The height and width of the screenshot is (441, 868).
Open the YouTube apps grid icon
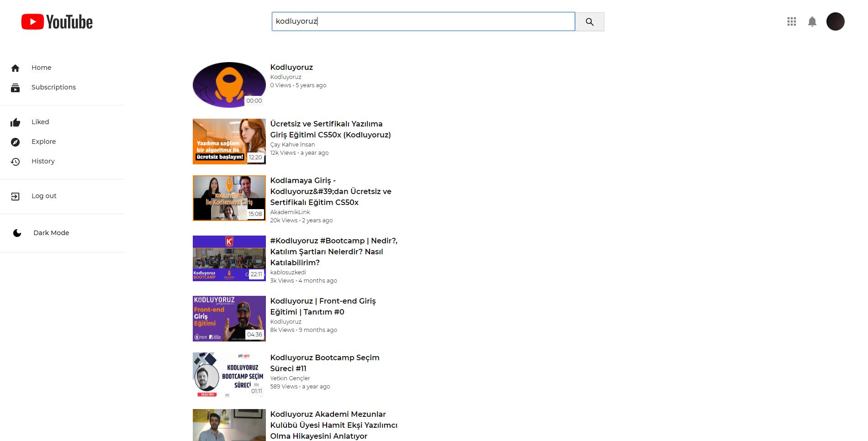[x=791, y=21]
